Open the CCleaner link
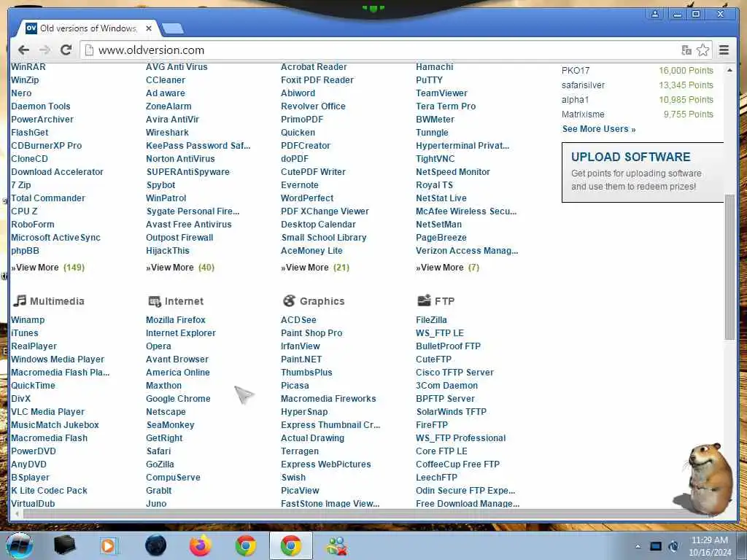Screen dimensions: 747x560 166,80
